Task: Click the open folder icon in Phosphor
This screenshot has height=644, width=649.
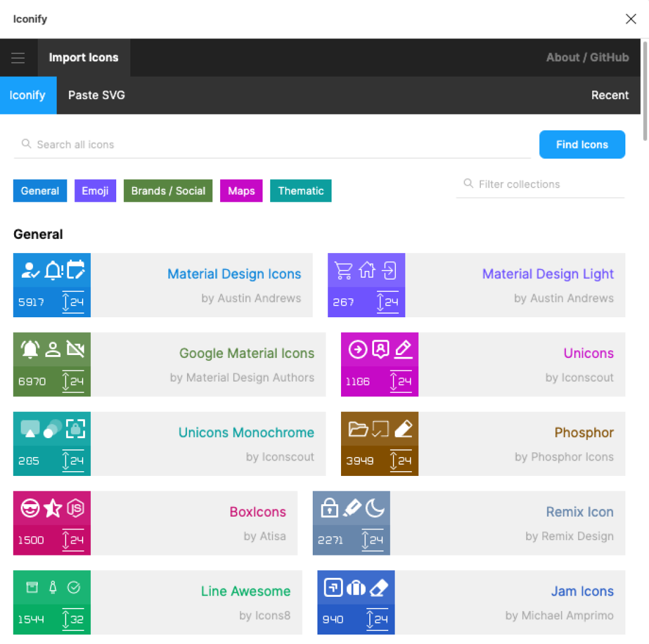Action: pyautogui.click(x=358, y=429)
